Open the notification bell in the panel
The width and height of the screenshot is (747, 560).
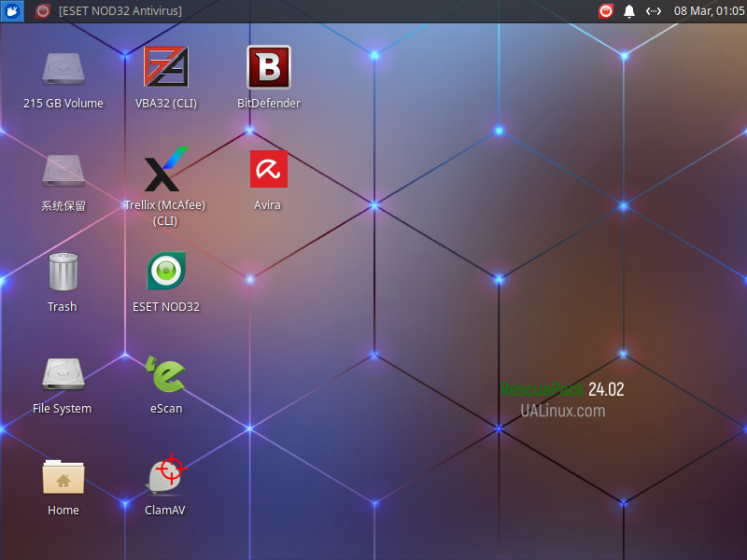(x=629, y=11)
